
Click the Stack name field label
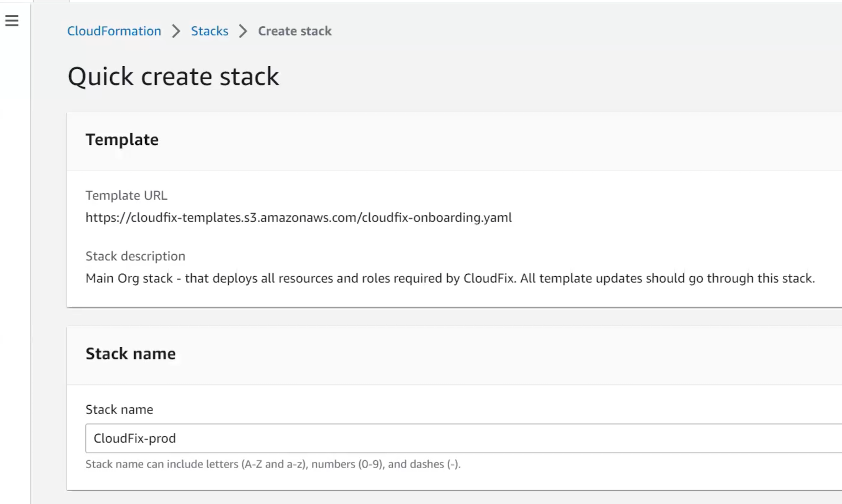pyautogui.click(x=119, y=410)
